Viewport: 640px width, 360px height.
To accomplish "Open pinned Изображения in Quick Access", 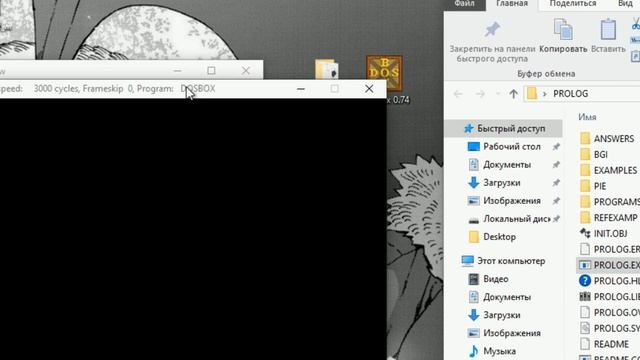I will point(503,201).
